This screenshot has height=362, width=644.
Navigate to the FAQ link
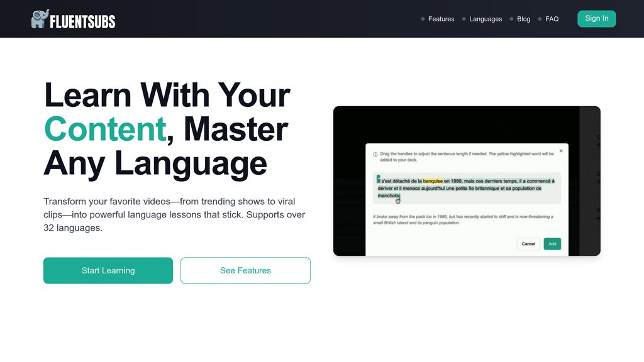[x=552, y=19]
